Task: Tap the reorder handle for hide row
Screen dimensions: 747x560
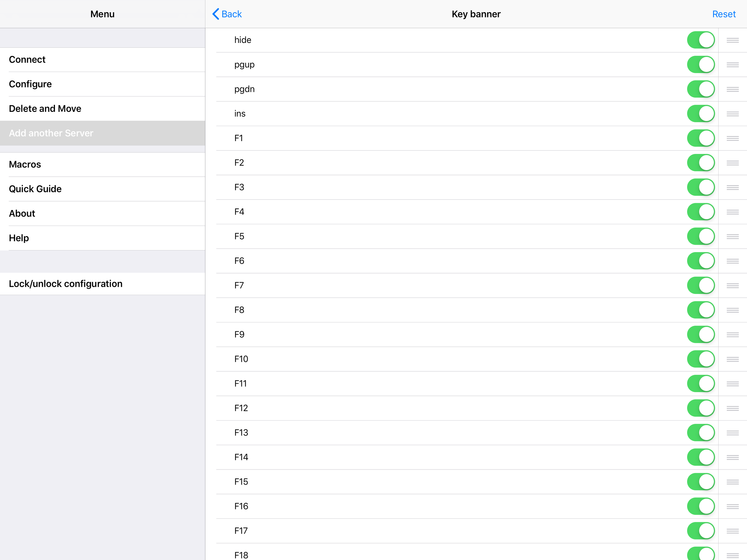Action: point(732,40)
